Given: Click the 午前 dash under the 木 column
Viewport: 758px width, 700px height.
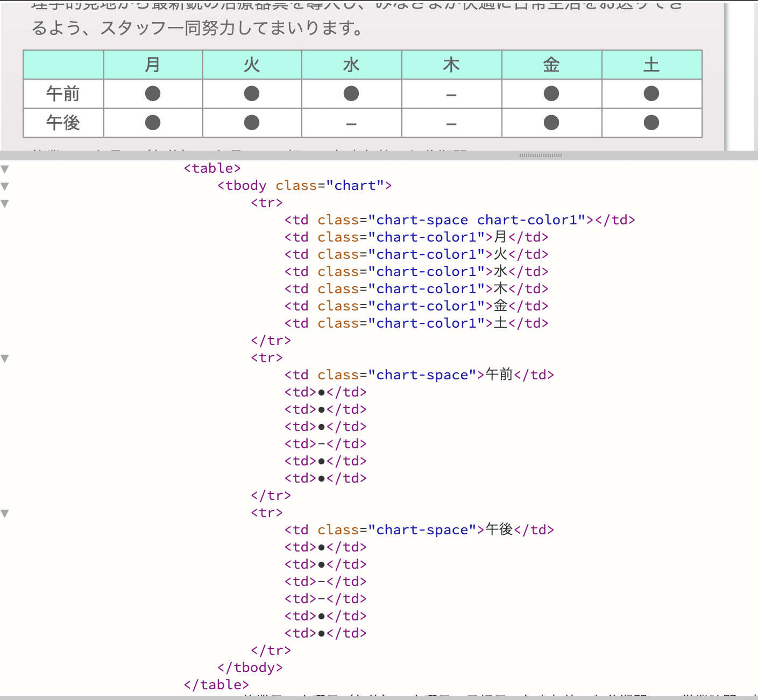Looking at the screenshot, I should coord(451,95).
